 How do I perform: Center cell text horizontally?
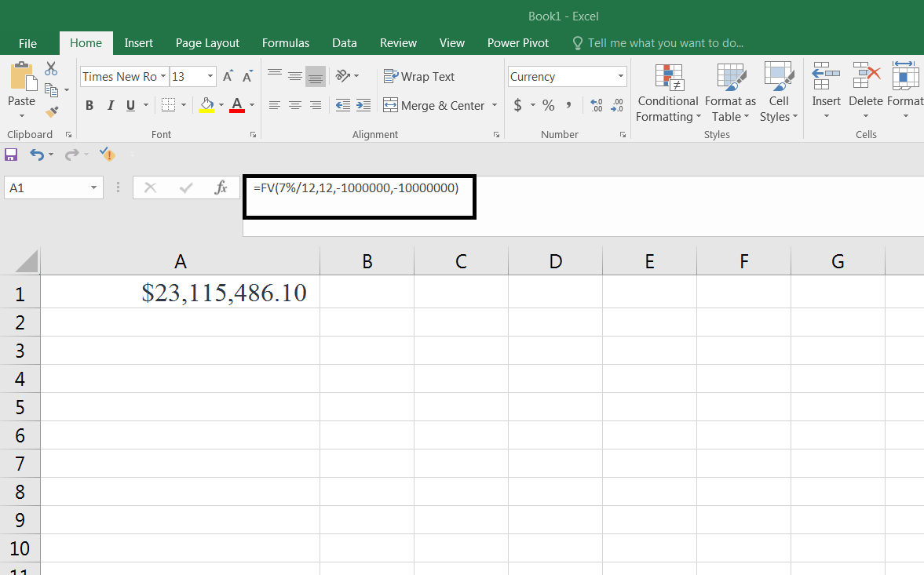pos(294,105)
